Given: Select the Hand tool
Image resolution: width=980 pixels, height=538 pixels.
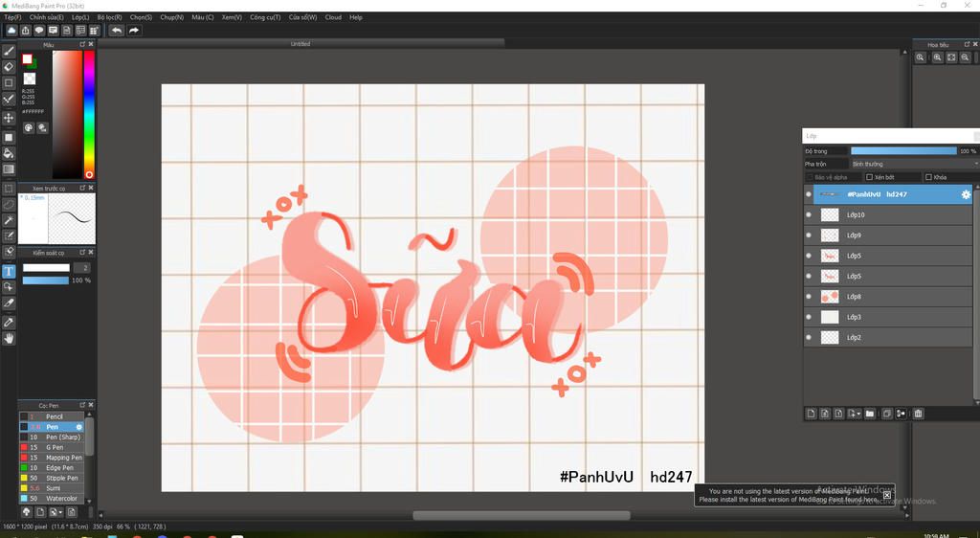Looking at the screenshot, I should pos(9,338).
